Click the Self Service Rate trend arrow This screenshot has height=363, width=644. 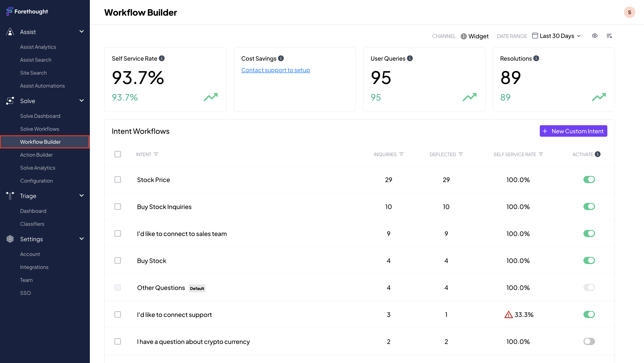pos(211,97)
